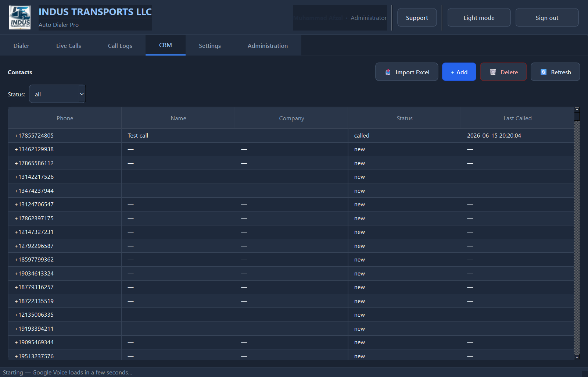
Task: Click the Support button
Action: [417, 18]
